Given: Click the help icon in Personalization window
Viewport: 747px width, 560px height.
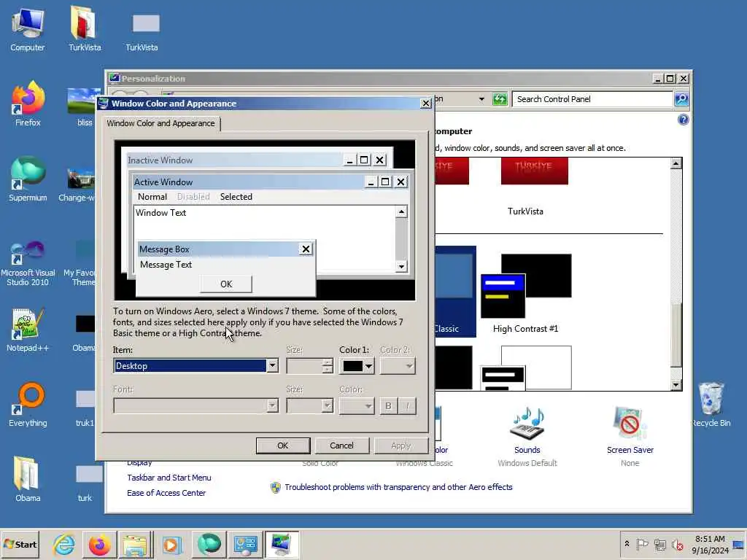Looking at the screenshot, I should tap(683, 120).
